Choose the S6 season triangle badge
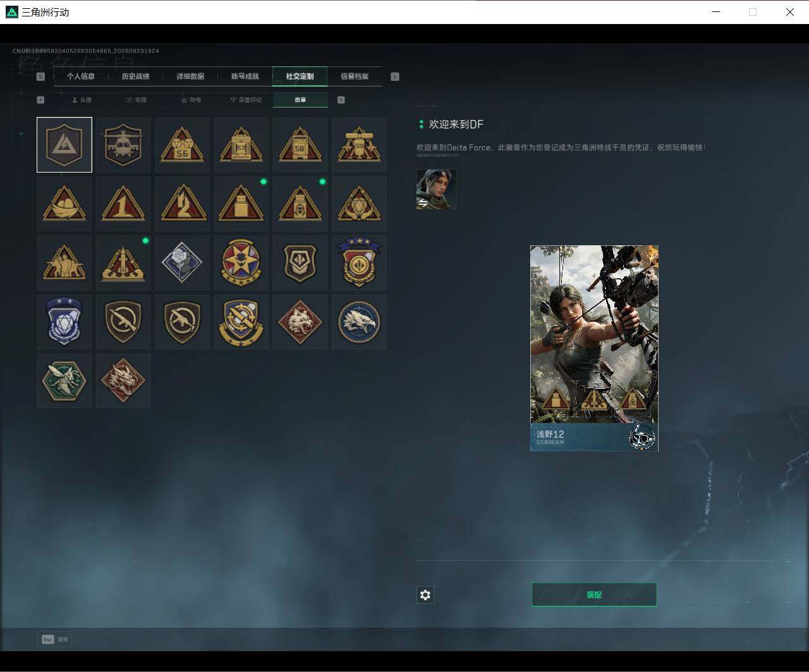 tap(182, 145)
